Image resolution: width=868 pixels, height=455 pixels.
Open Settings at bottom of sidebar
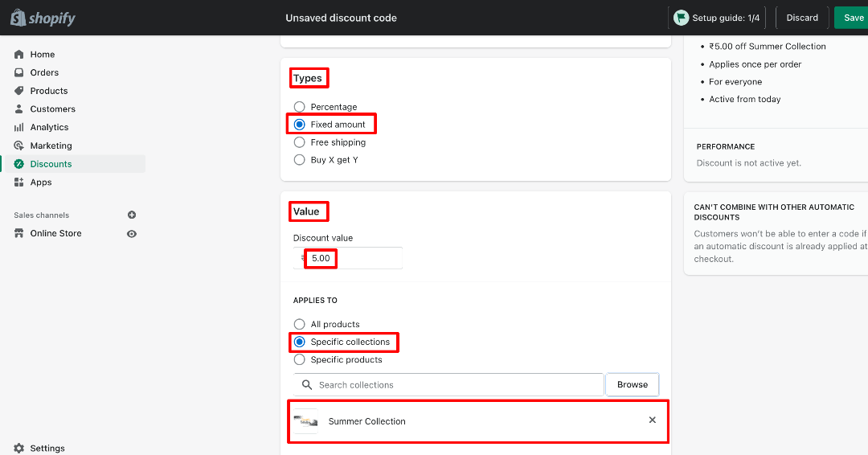(47, 449)
